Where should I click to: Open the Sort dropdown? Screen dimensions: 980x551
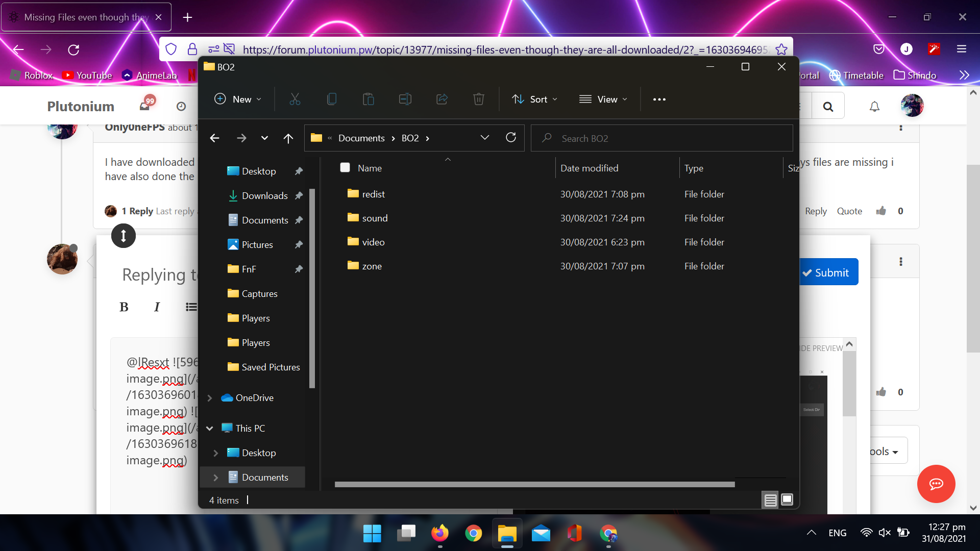535,99
